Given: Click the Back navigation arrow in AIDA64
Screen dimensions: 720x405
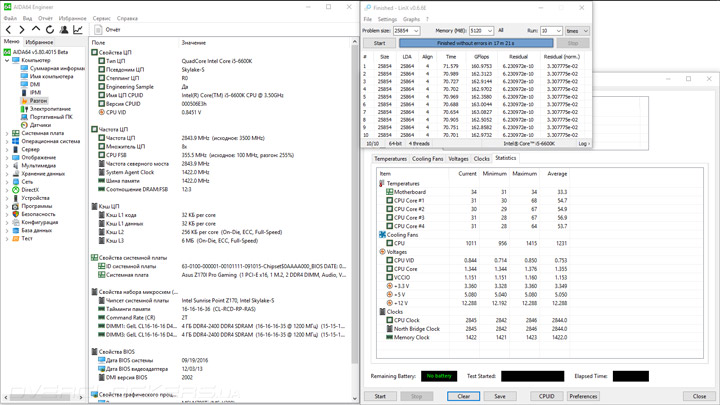Looking at the screenshot, I should (9, 30).
